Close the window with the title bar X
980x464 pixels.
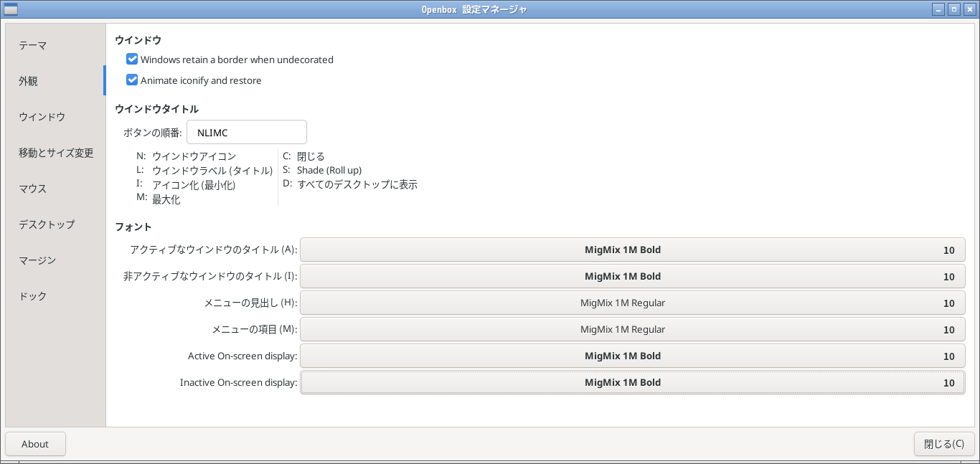click(969, 9)
